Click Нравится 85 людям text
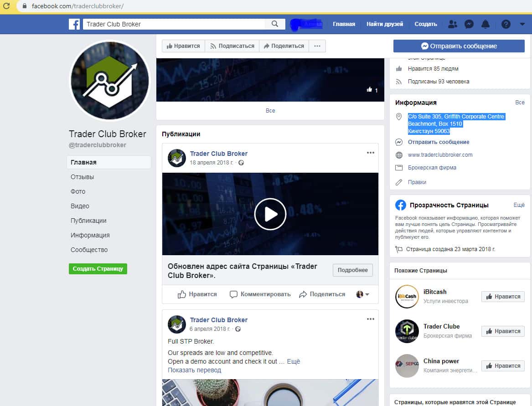This screenshot has width=532, height=406. (x=433, y=68)
